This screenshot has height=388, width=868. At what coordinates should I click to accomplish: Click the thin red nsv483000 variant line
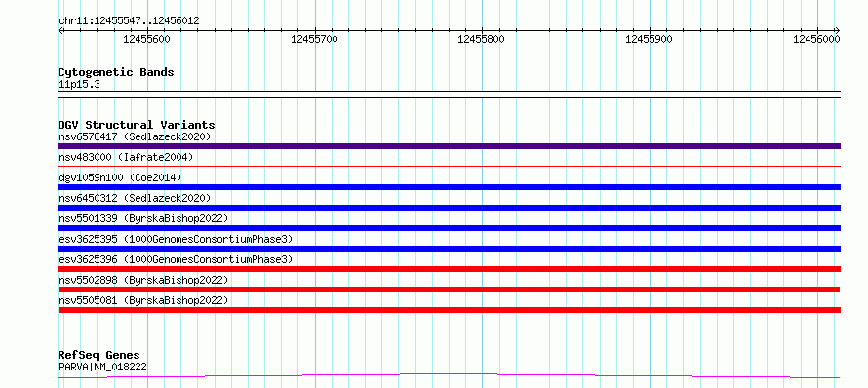[449, 166]
